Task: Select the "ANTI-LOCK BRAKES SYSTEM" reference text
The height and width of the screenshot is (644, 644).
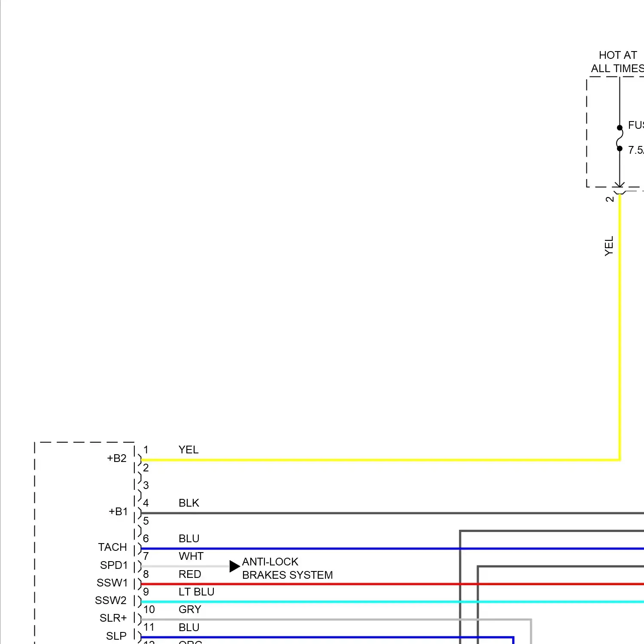Action: pyautogui.click(x=287, y=568)
